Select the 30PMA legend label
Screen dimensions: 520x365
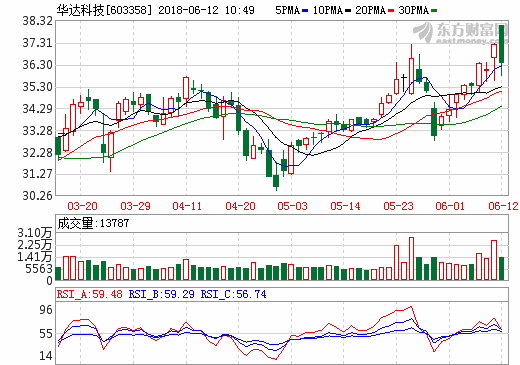[413, 11]
